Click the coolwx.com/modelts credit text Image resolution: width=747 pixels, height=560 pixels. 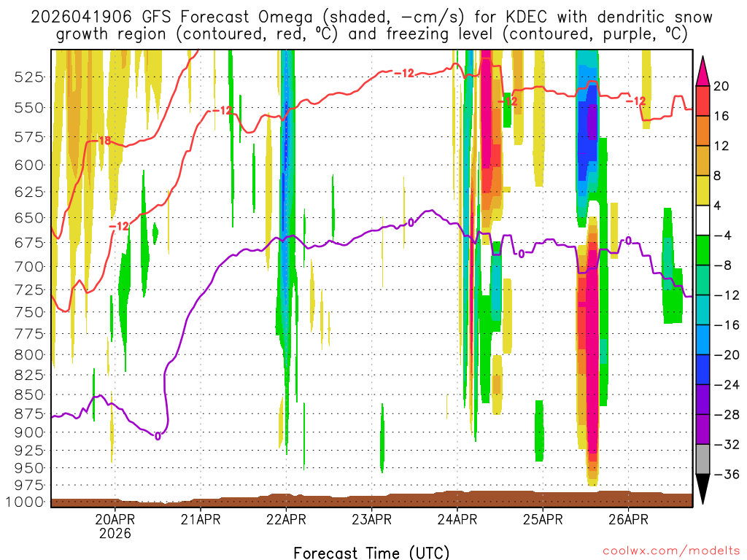tap(672, 551)
